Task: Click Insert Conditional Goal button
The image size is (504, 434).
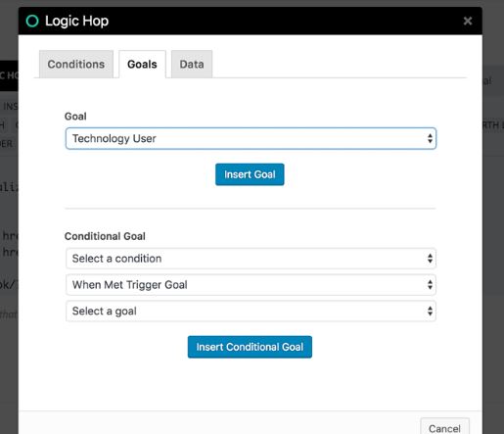Action: [250, 347]
